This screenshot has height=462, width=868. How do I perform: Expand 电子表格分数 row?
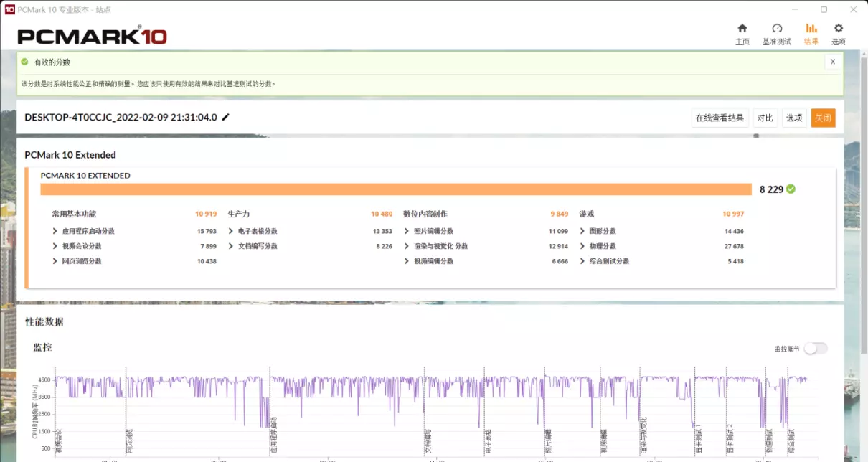tap(231, 231)
